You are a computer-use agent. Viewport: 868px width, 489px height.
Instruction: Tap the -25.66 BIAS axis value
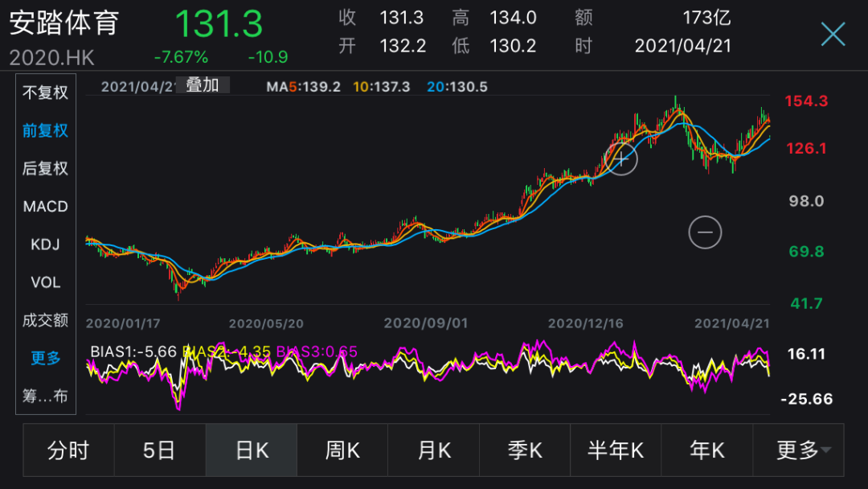click(x=807, y=399)
